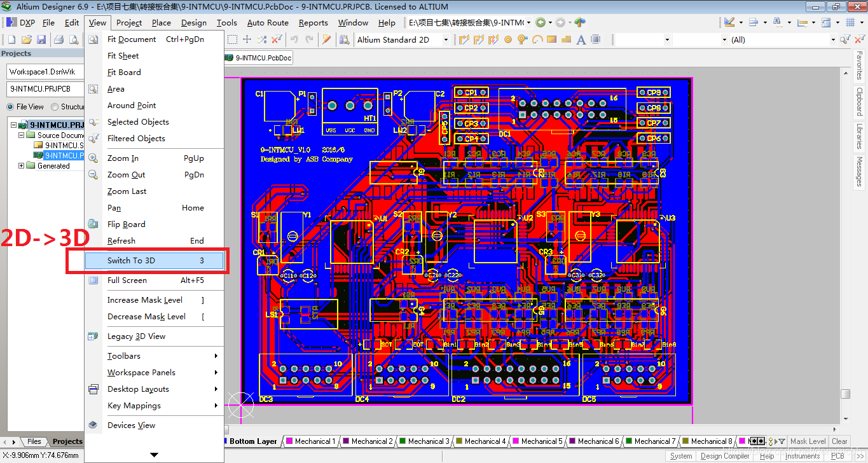This screenshot has width=868, height=463.
Task: Choose Flip Board in View menu
Action: 155,225
